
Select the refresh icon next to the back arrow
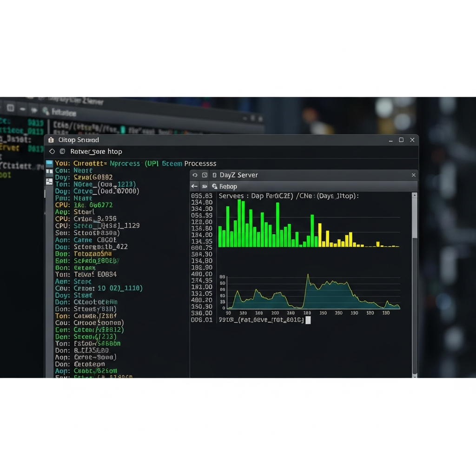(205, 186)
